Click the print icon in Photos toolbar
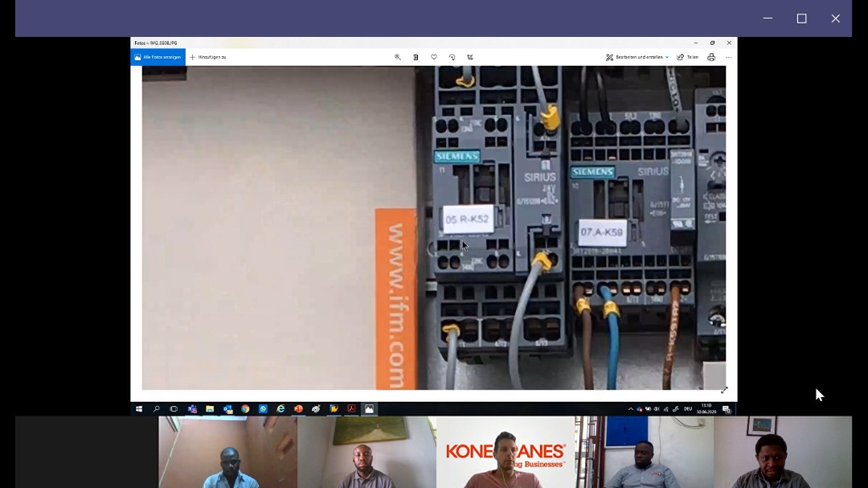 (711, 57)
